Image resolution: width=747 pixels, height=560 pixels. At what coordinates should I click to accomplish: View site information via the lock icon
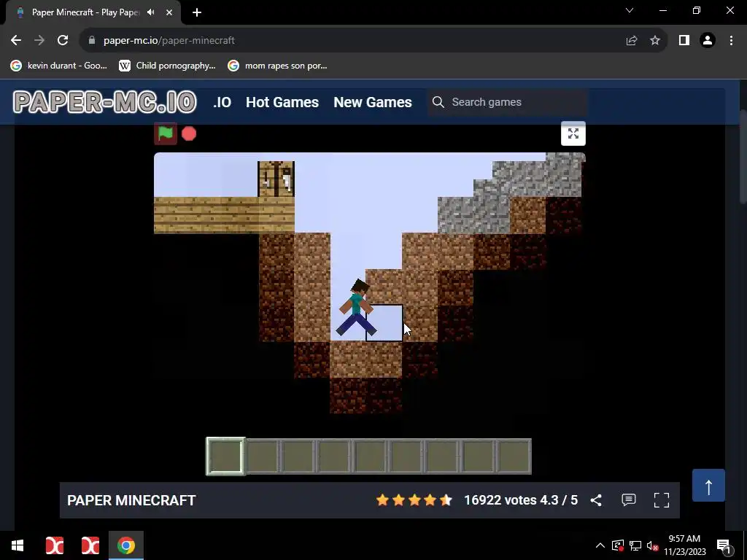tap(92, 41)
